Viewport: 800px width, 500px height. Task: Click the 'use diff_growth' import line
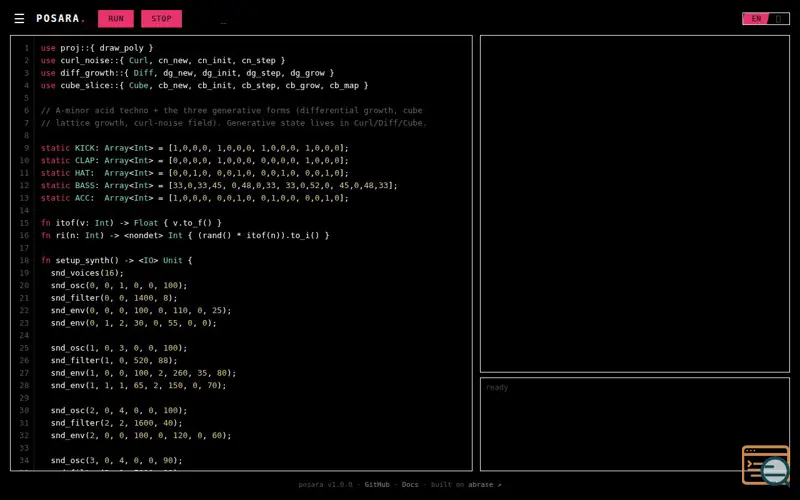point(187,73)
